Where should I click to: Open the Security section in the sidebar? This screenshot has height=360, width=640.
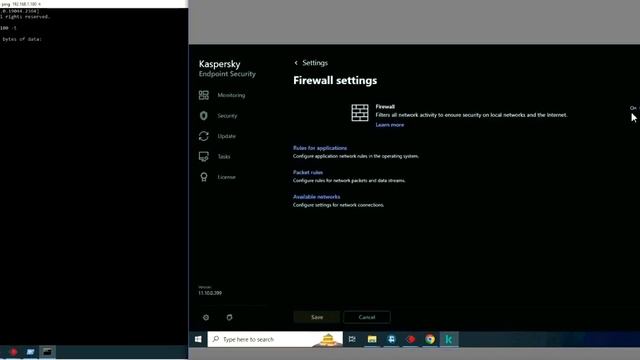(218, 116)
